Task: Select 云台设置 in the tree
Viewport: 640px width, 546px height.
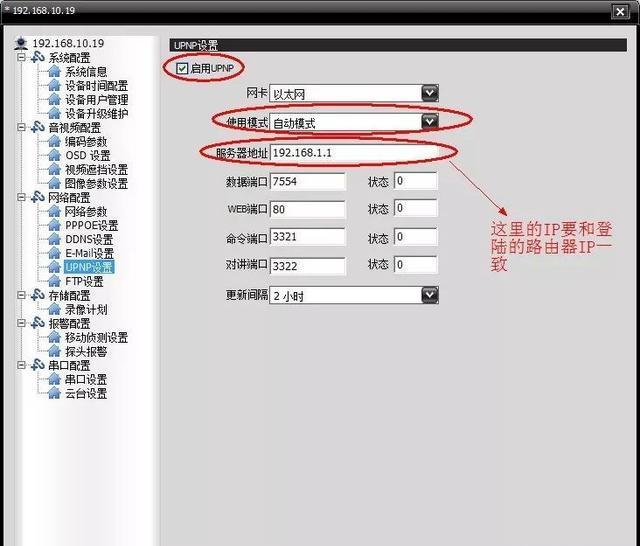Action: click(86, 393)
